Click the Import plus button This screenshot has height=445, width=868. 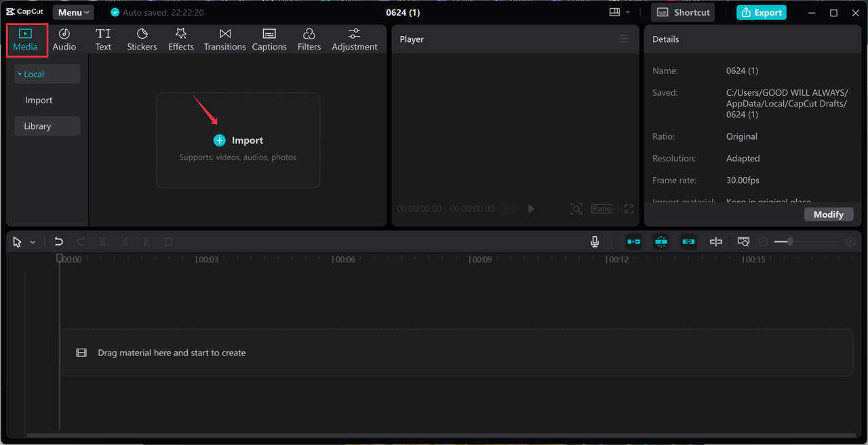219,140
